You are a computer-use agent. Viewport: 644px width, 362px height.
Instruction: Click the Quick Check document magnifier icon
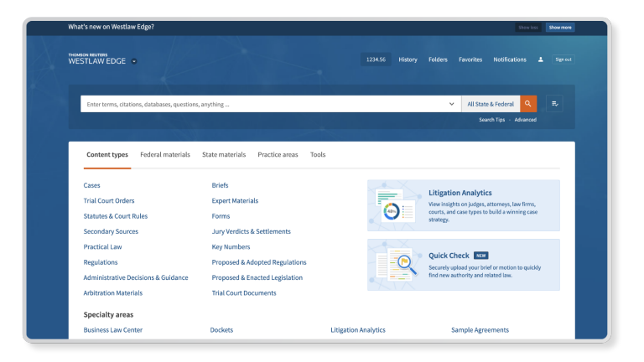coord(395,265)
